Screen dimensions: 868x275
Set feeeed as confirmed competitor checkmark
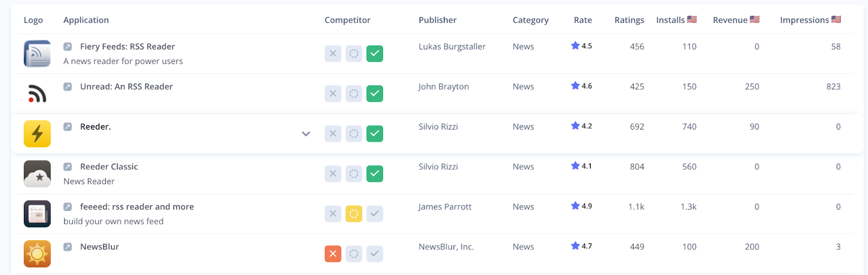[x=374, y=214]
